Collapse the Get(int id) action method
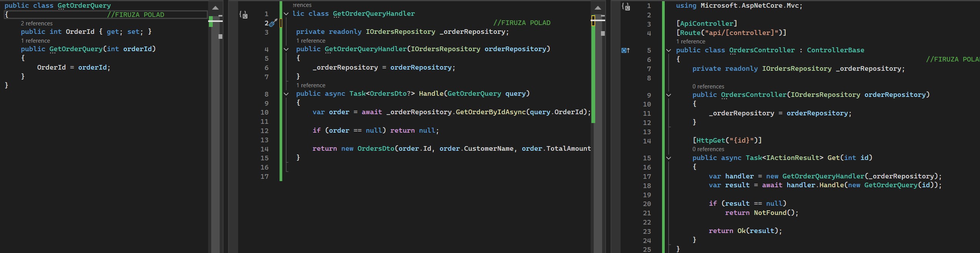This screenshot has height=253, width=980. (x=669, y=158)
